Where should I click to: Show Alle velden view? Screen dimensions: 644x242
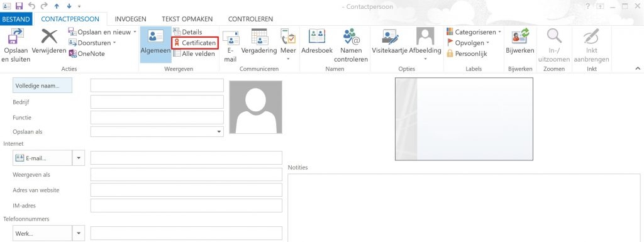[x=194, y=53]
